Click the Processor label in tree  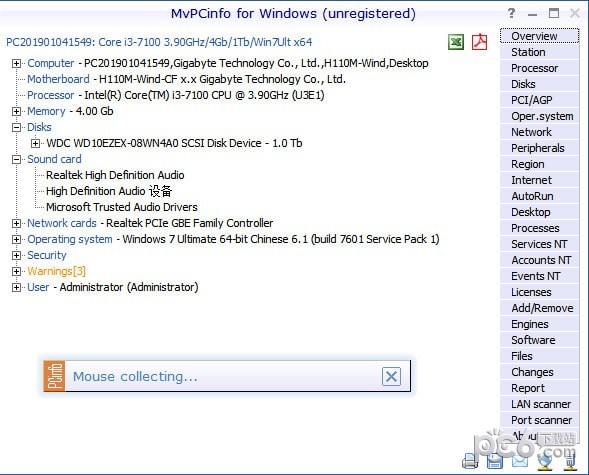pyautogui.click(x=51, y=95)
